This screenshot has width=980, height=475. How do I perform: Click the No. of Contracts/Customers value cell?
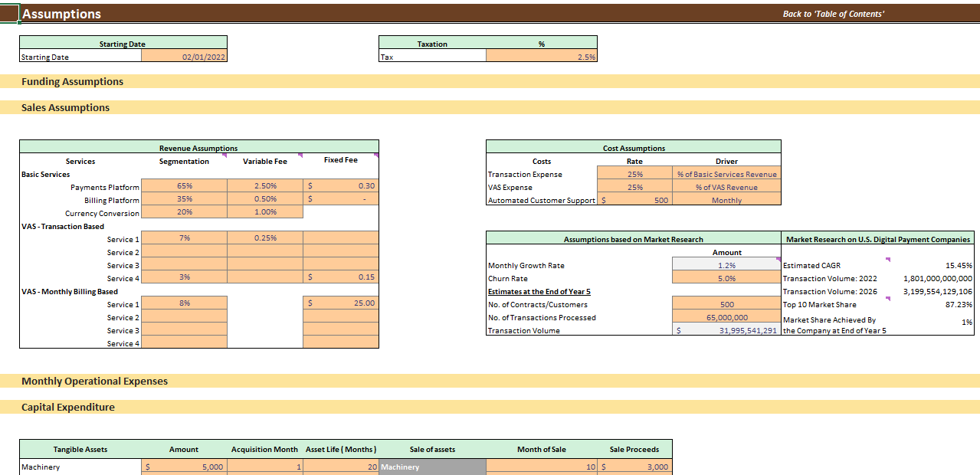point(725,304)
